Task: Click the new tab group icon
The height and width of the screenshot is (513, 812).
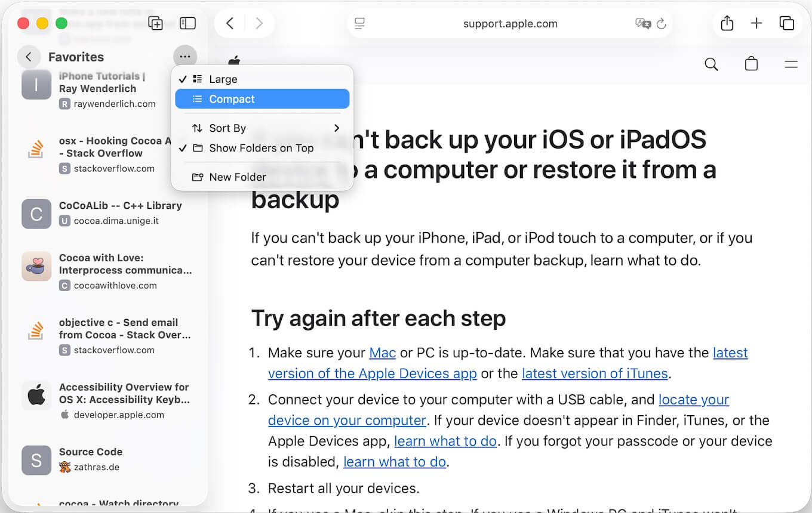Action: point(155,23)
